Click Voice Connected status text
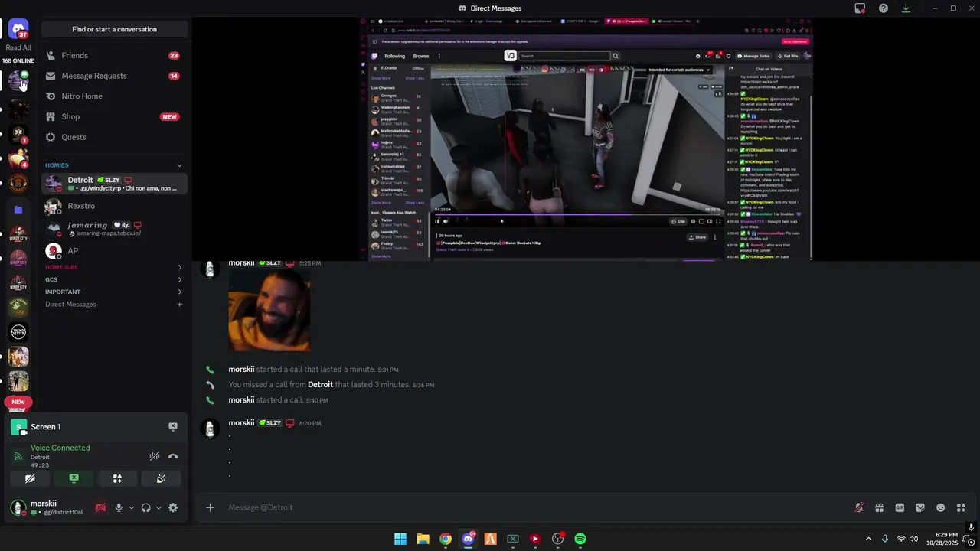 click(60, 448)
